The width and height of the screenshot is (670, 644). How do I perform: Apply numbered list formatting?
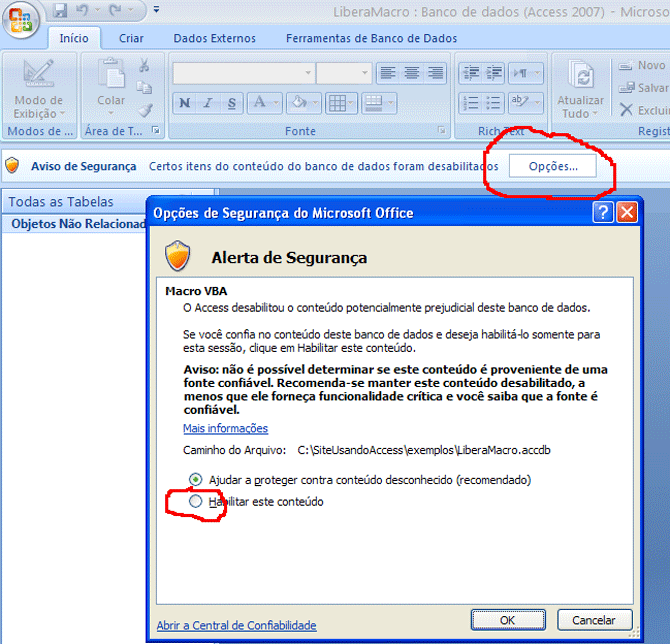470,103
